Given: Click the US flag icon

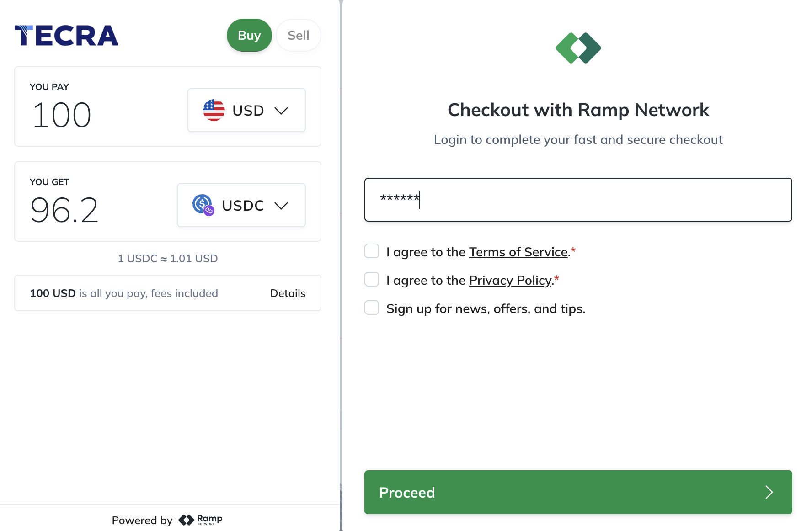Looking at the screenshot, I should coord(214,110).
